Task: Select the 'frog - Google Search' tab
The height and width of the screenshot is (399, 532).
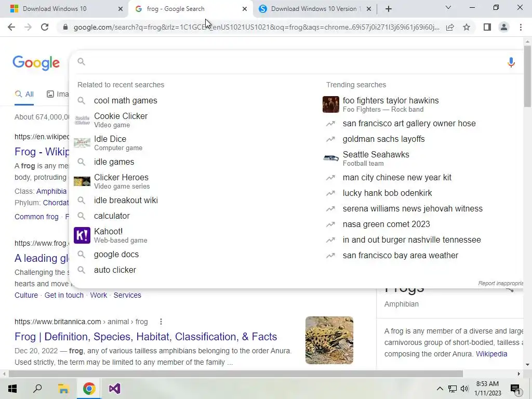Action: pyautogui.click(x=190, y=9)
